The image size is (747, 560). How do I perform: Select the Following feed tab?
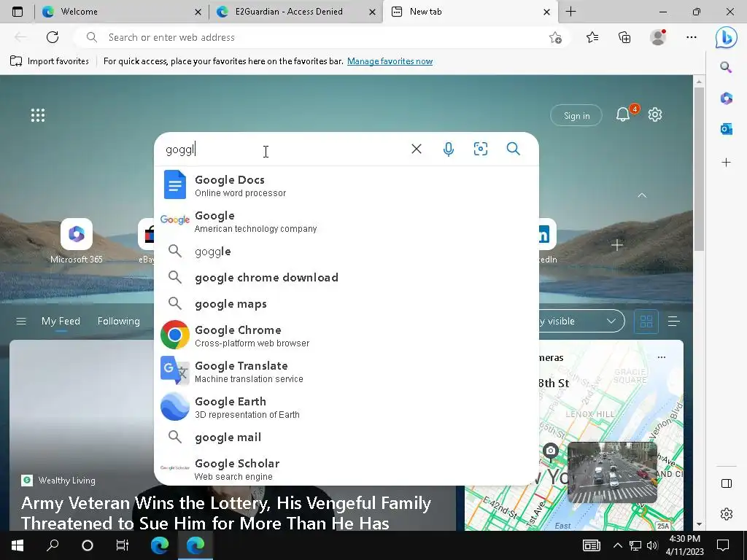(x=119, y=322)
